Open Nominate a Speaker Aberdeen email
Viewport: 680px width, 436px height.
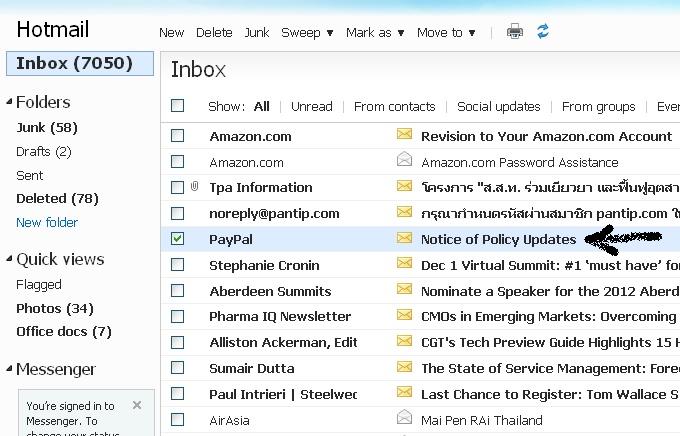click(550, 292)
